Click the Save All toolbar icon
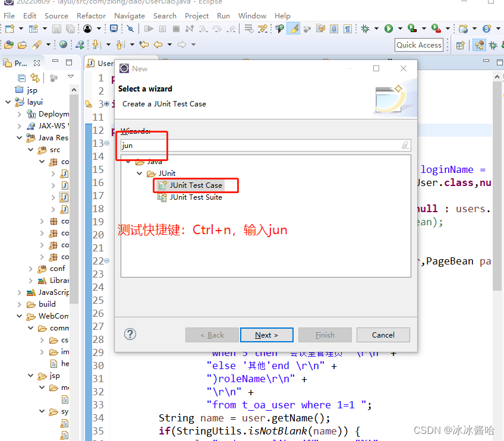 pyautogui.click(x=70, y=29)
